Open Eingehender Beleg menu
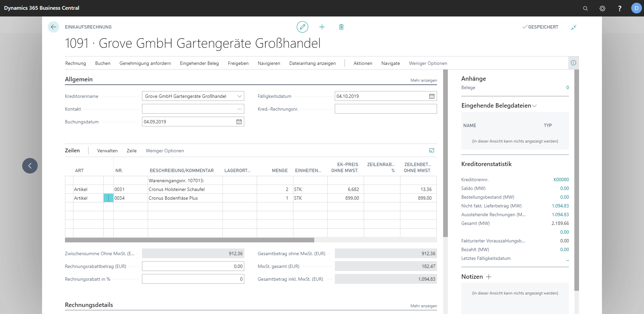The height and width of the screenshot is (314, 644). point(199,63)
